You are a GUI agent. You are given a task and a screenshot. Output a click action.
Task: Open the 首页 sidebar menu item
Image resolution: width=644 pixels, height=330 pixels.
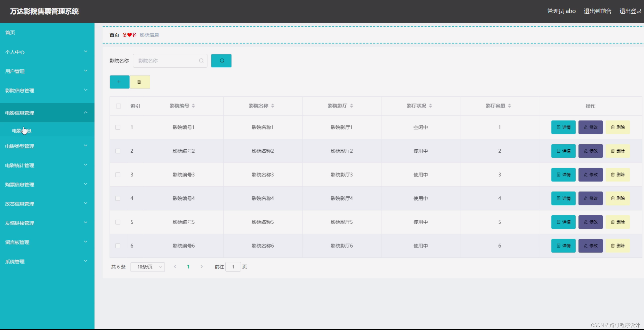click(x=10, y=33)
